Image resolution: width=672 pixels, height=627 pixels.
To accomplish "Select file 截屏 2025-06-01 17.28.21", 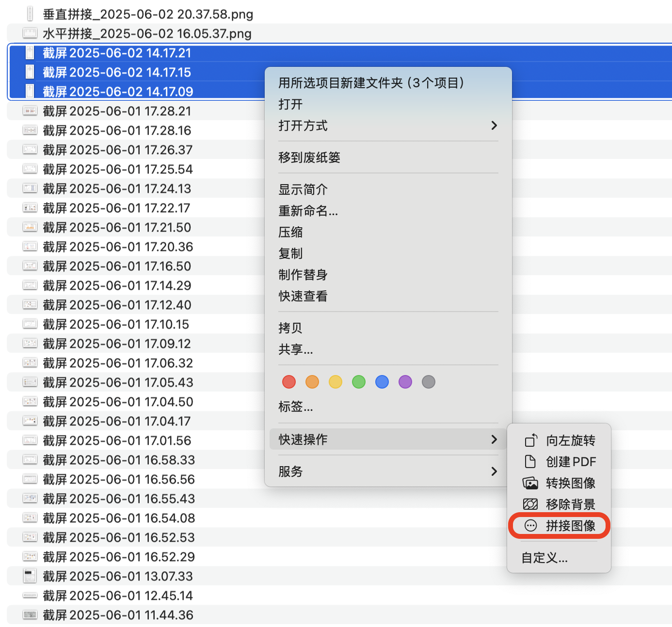I will pos(117,111).
